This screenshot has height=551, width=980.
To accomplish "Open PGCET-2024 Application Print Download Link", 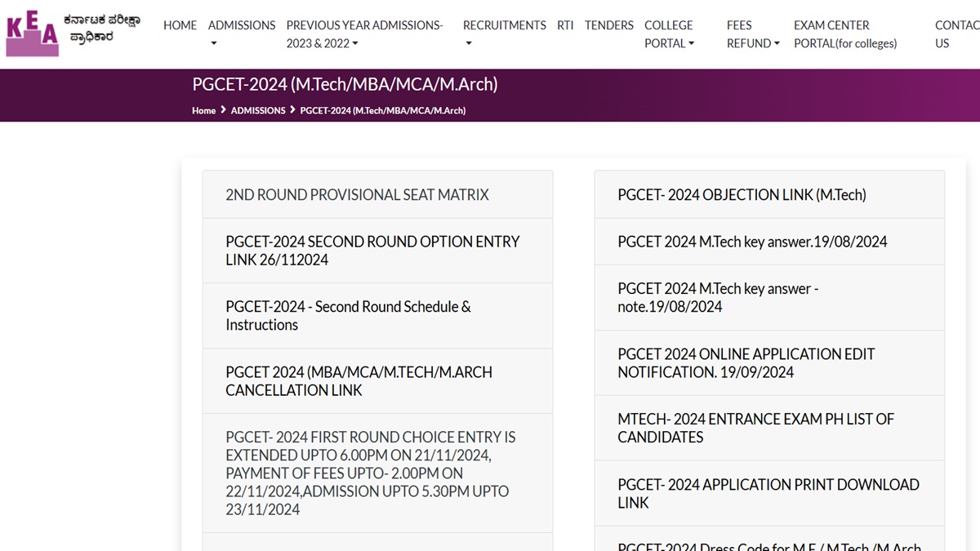I will (x=768, y=493).
